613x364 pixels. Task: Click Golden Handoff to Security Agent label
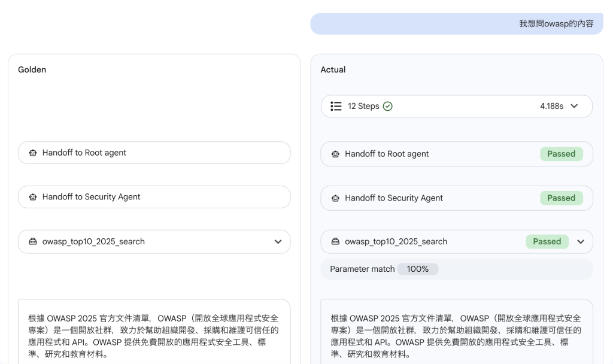point(91,197)
